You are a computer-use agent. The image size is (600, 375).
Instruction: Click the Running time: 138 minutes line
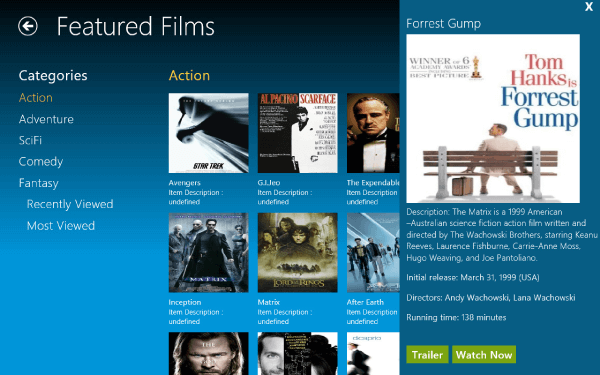point(456,318)
